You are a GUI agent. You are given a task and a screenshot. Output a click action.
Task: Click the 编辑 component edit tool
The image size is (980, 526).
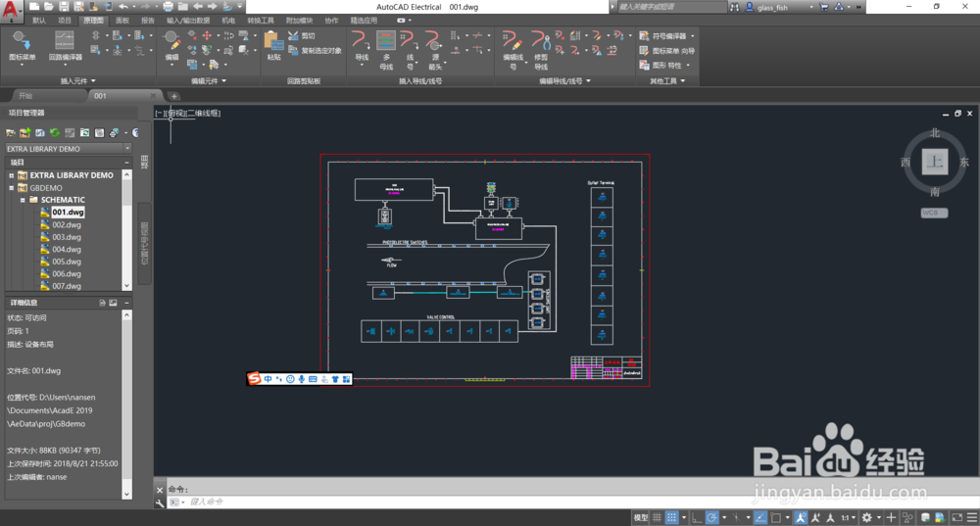(x=171, y=46)
